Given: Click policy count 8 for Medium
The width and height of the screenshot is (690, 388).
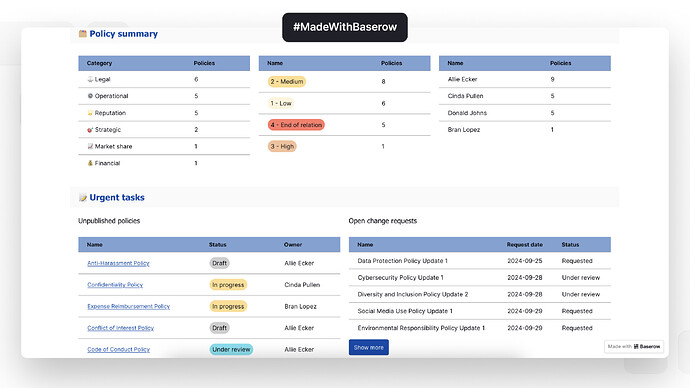Looking at the screenshot, I should point(383,81).
